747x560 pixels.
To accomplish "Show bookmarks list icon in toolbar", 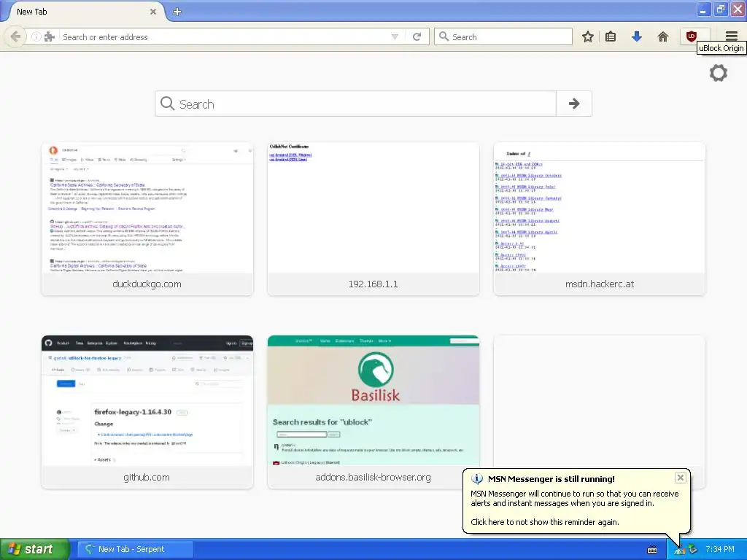I will pyautogui.click(x=611, y=36).
